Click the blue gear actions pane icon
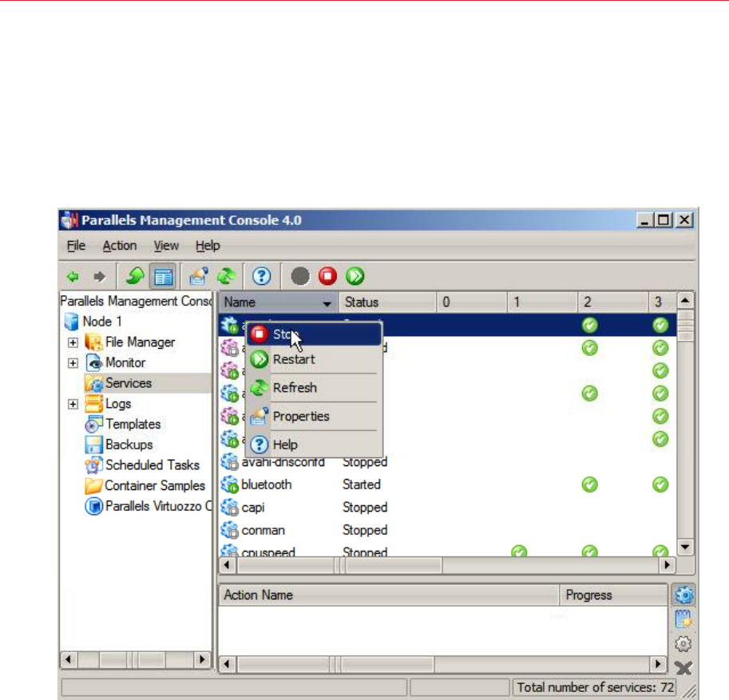 pos(684,595)
